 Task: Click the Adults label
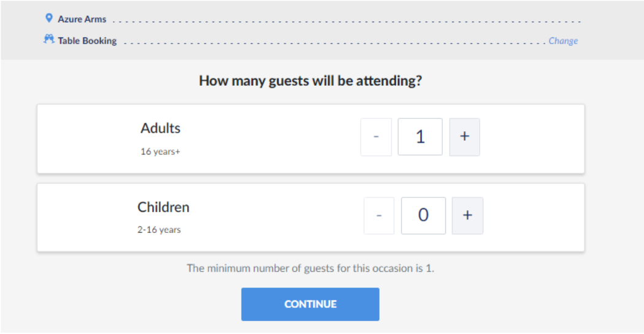pos(161,128)
